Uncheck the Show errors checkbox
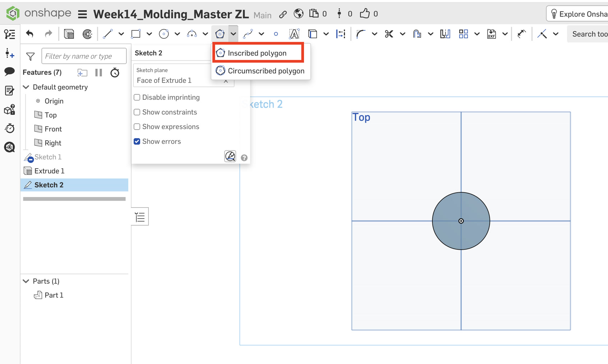The height and width of the screenshot is (364, 608). pos(137,141)
